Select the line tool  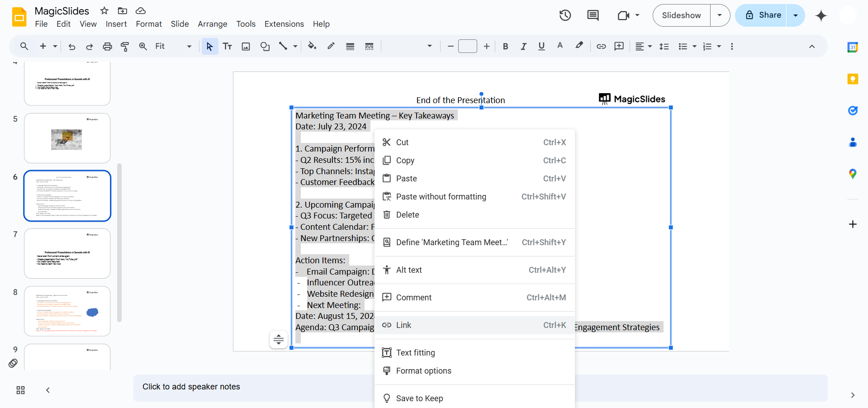click(x=283, y=46)
